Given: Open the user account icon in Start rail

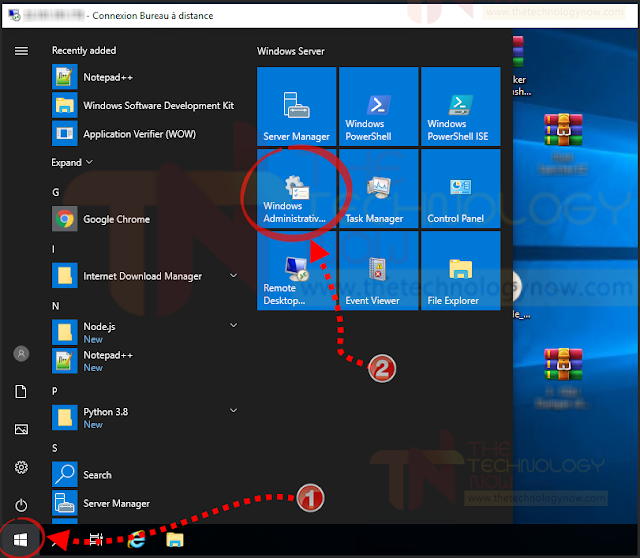Looking at the screenshot, I should (21, 353).
